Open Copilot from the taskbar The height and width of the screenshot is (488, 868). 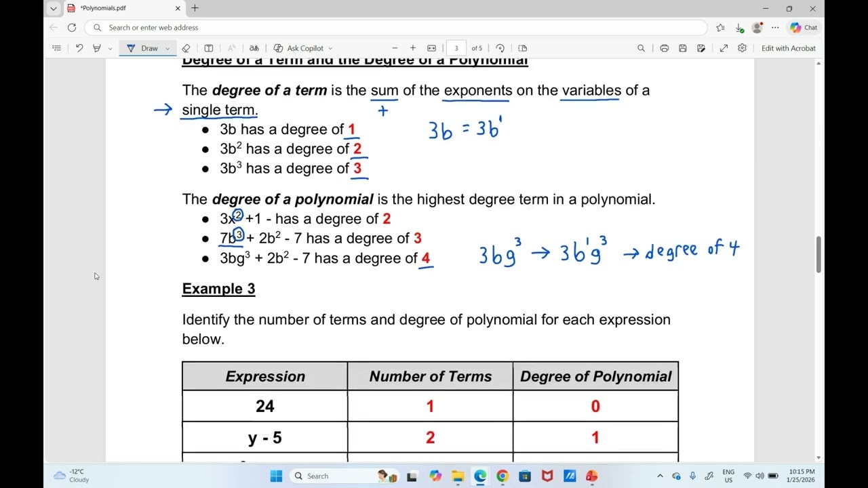(x=435, y=476)
